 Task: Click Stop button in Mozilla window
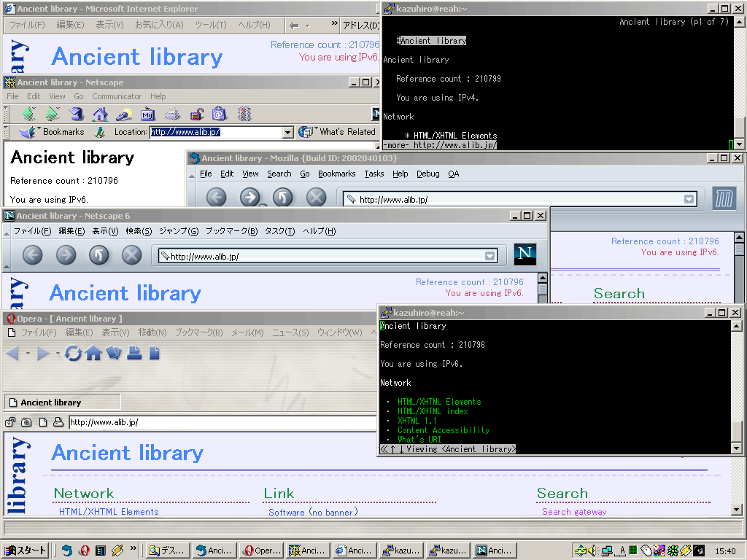(316, 197)
